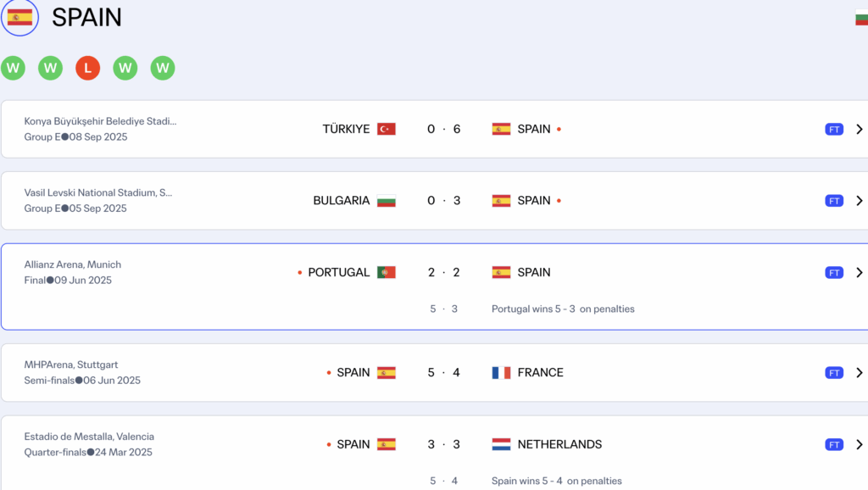The height and width of the screenshot is (490, 868).
Task: Click the red L loss form badge
Action: point(87,68)
